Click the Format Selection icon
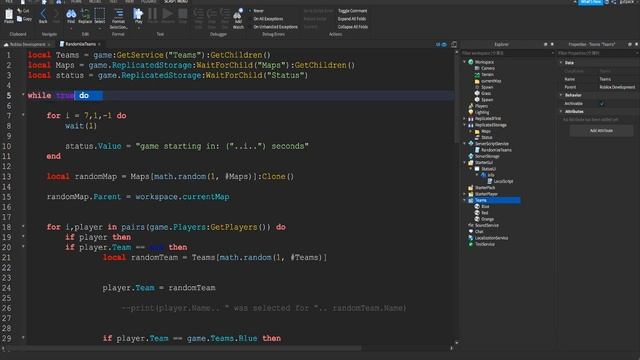 coord(119,14)
